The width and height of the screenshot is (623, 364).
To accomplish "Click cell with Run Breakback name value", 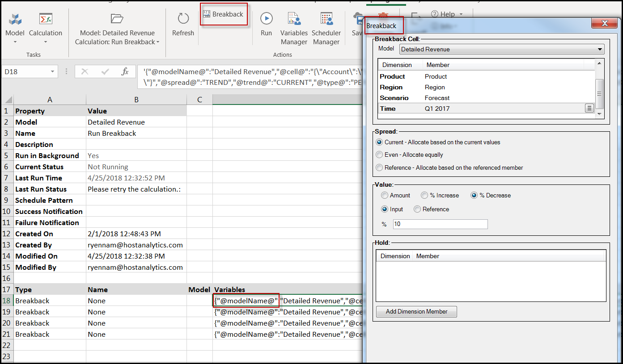I will click(x=136, y=133).
